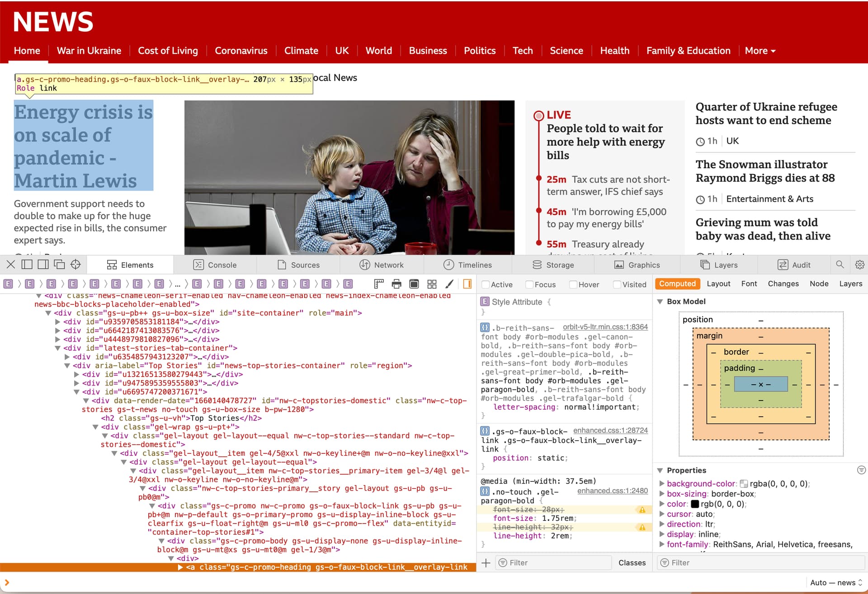Collapse the Properties section
868x594 pixels.
[660, 470]
